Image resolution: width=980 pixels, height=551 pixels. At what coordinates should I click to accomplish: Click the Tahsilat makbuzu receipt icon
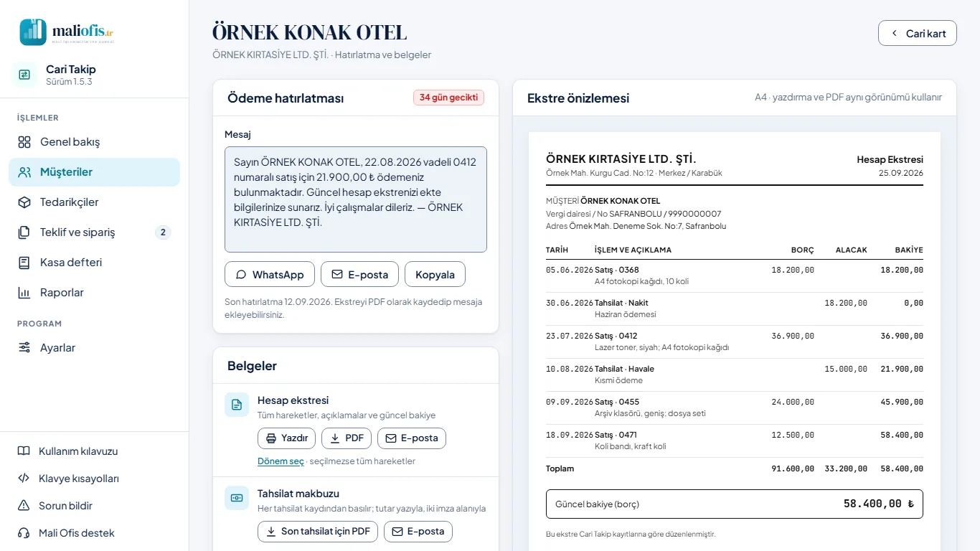[x=237, y=498]
